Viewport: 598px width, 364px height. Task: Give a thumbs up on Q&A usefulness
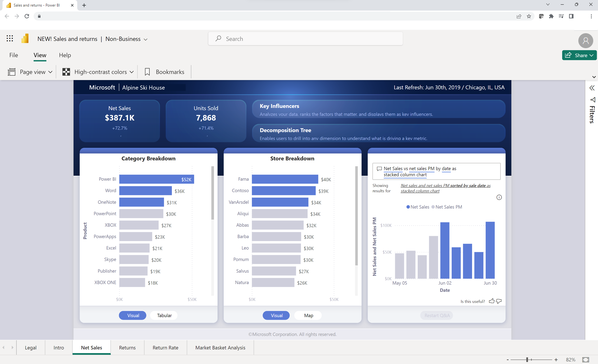tap(492, 301)
